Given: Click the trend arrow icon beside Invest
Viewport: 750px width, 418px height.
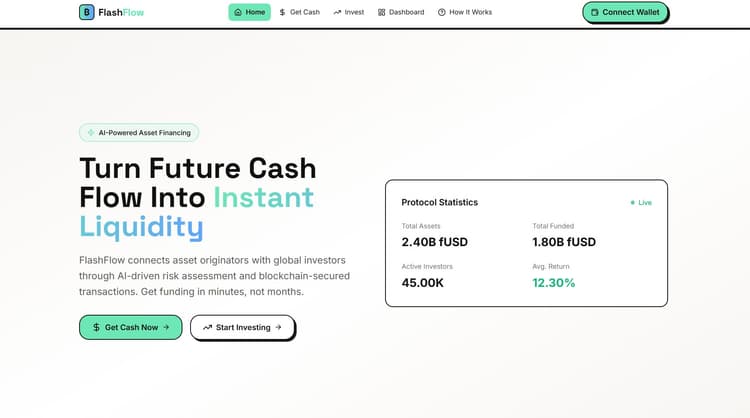Looking at the screenshot, I should tap(337, 12).
